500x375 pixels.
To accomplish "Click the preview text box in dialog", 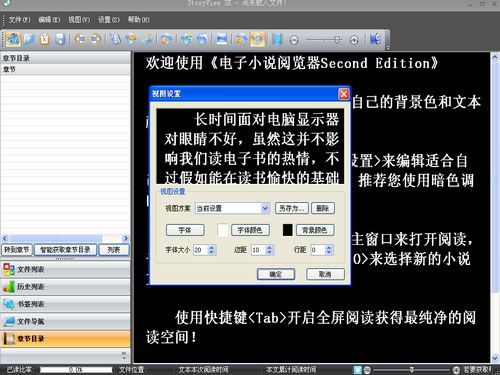I will (x=250, y=146).
